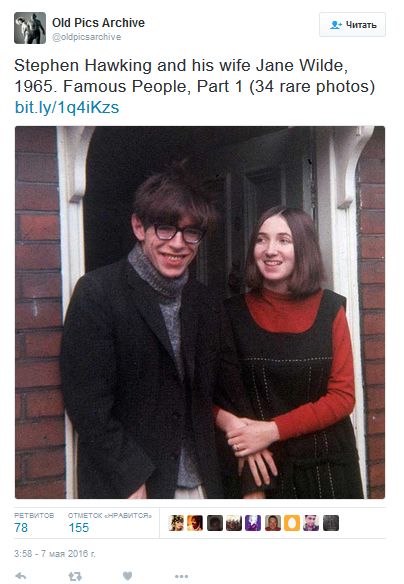404x584 pixels.
Task: Open first liker avatar thumbnail
Action: 176,523
